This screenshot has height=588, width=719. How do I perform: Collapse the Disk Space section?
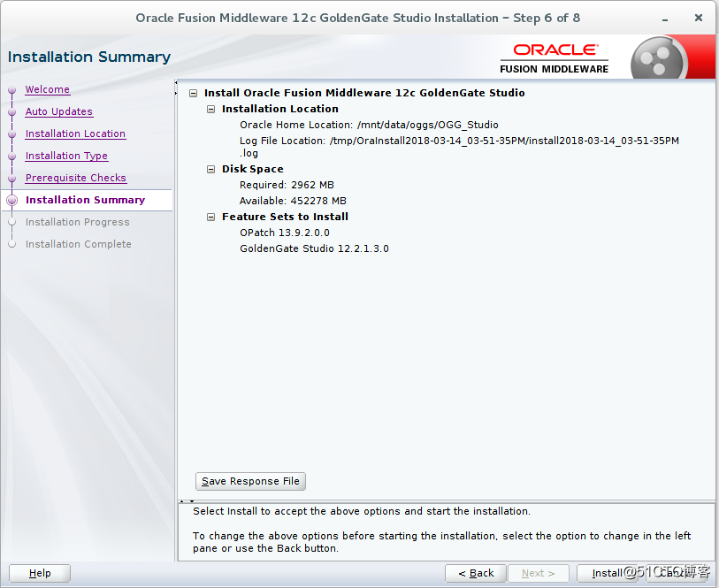tap(211, 169)
